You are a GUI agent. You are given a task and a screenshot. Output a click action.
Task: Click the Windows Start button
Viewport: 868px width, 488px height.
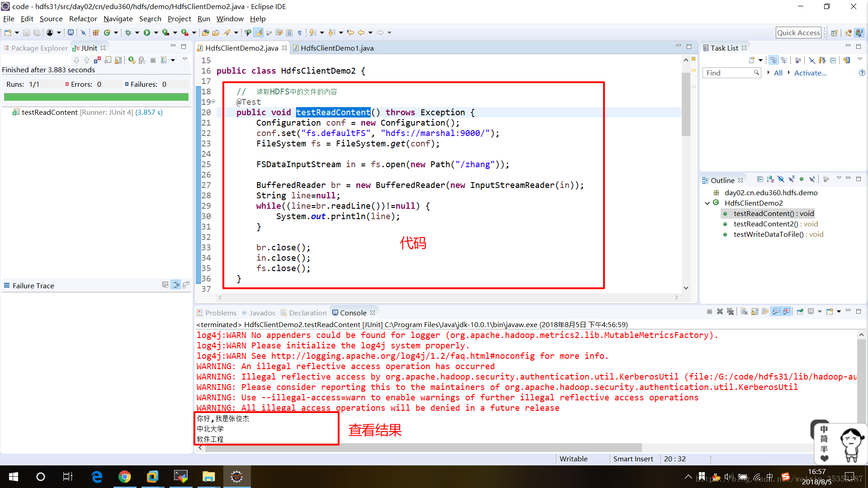click(14, 477)
